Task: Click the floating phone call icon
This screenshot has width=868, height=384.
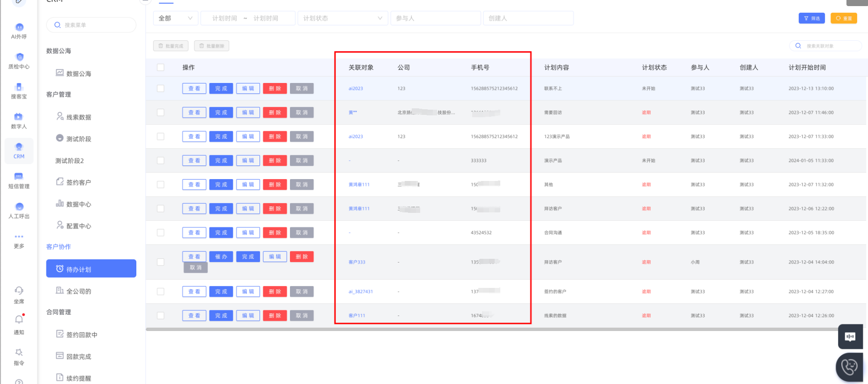Action: pos(849,367)
